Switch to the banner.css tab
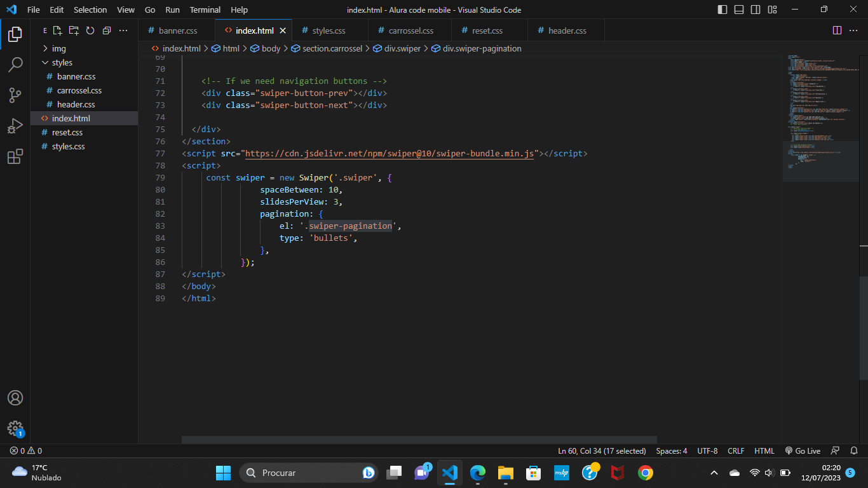The height and width of the screenshot is (488, 868). pyautogui.click(x=177, y=30)
